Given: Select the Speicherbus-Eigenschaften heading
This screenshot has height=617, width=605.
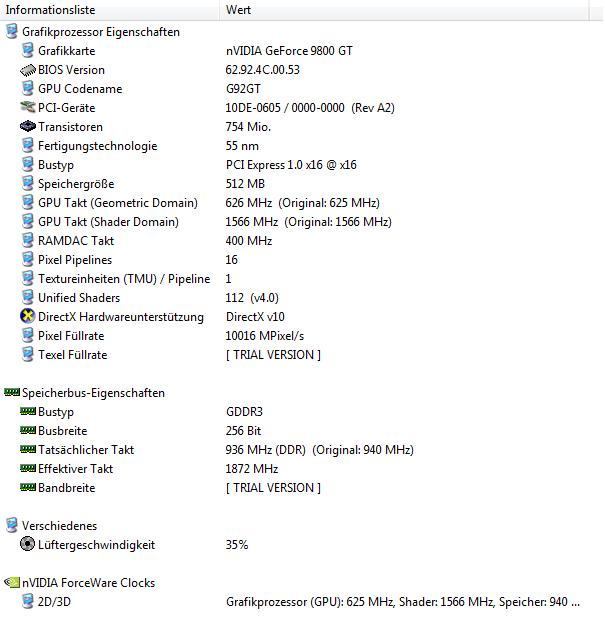Looking at the screenshot, I should pos(93,393).
